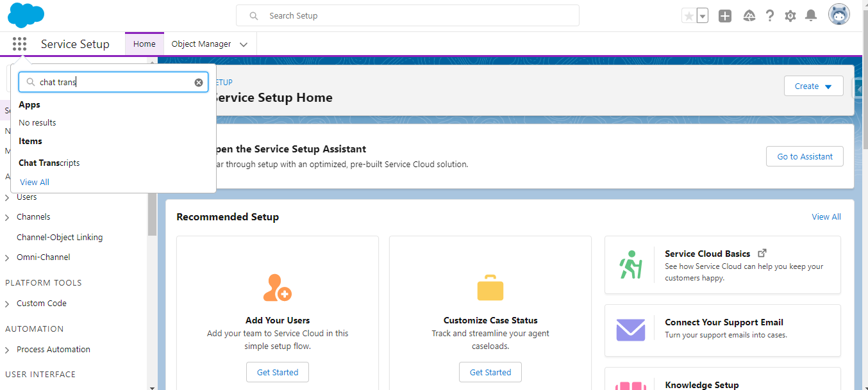The width and height of the screenshot is (868, 390).
Task: Select the Chat Transcripts search result
Action: point(49,163)
